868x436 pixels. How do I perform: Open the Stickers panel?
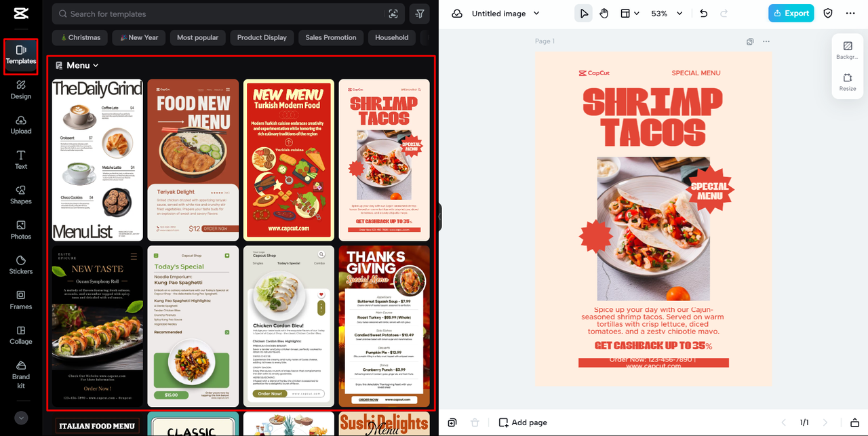(21, 265)
